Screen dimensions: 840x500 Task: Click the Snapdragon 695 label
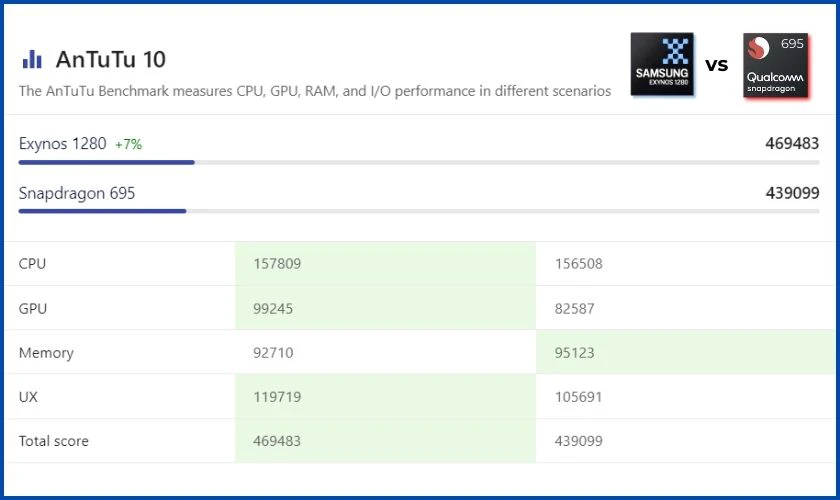point(77,193)
